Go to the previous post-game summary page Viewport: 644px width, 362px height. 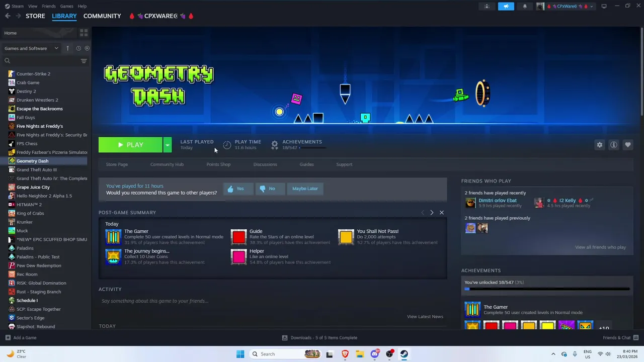pyautogui.click(x=423, y=213)
